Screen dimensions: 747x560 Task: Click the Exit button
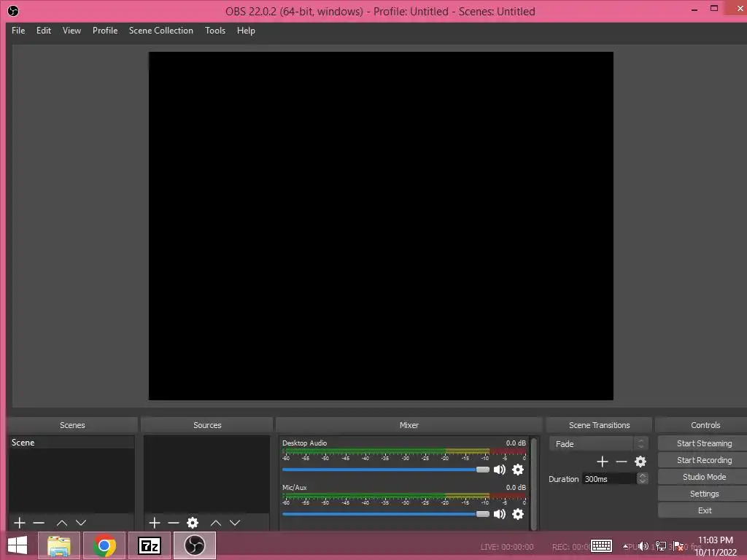704,510
